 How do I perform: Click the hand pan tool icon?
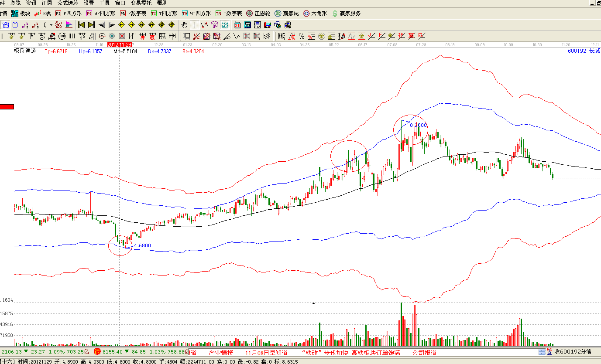[185, 25]
